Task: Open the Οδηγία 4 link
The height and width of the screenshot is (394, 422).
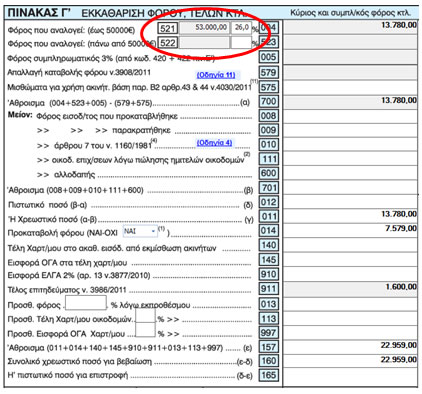Action: [x=214, y=143]
